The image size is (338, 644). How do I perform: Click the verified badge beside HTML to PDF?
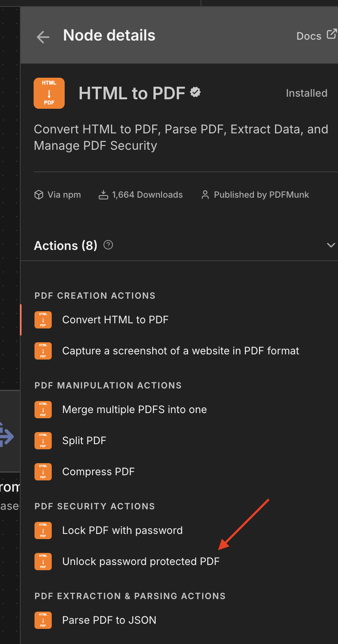(x=196, y=92)
